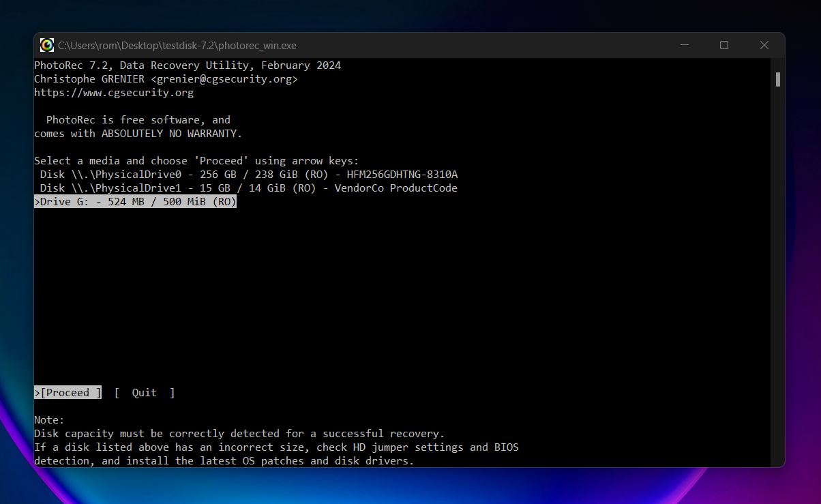Click the 'ABSOLUTELY NO WARRANTY' line
The image size is (821, 504).
coord(138,134)
